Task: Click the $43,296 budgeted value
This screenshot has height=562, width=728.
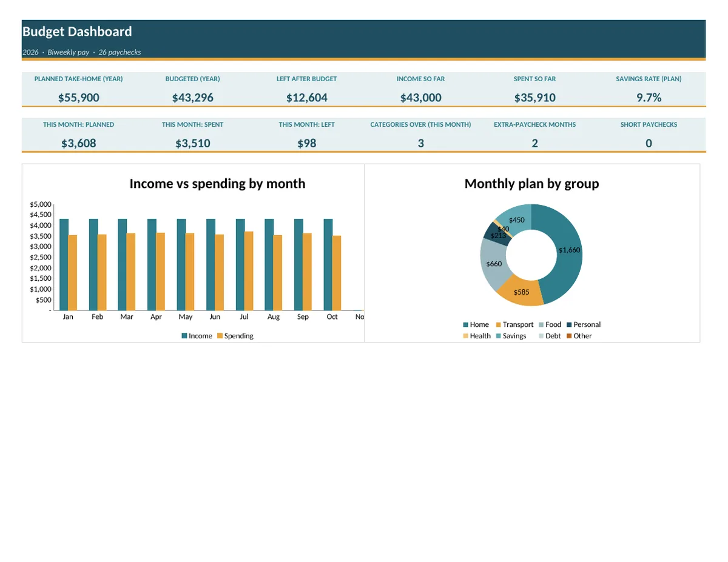Action: (x=192, y=98)
